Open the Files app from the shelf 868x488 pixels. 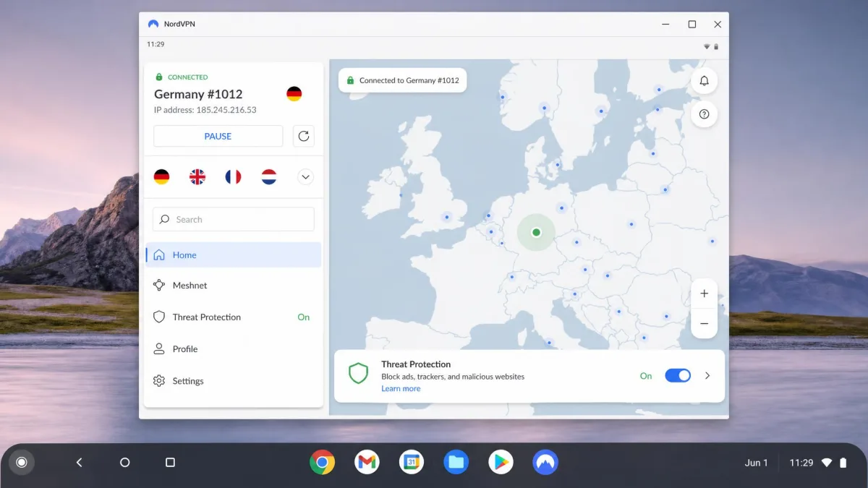pos(456,462)
